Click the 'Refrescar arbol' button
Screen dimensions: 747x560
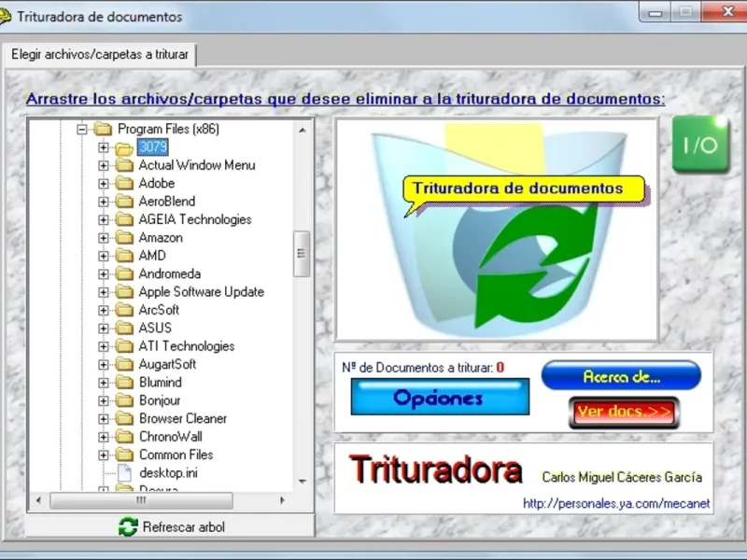tap(170, 526)
